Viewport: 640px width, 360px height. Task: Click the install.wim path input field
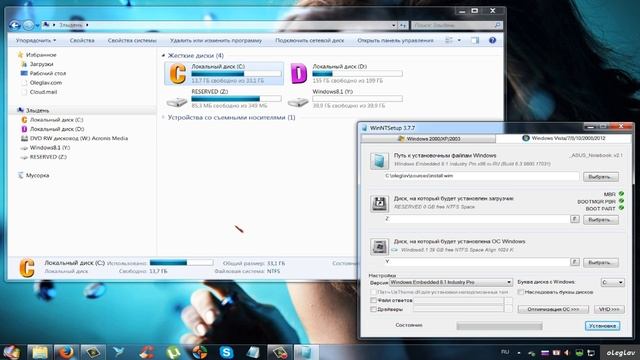tap(481, 176)
